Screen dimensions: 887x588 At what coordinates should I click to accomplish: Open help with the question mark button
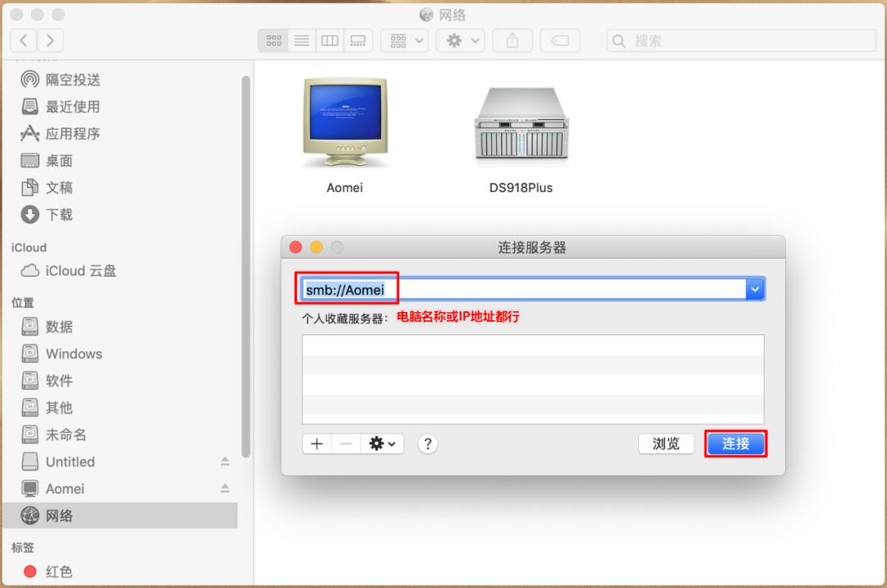coord(428,443)
